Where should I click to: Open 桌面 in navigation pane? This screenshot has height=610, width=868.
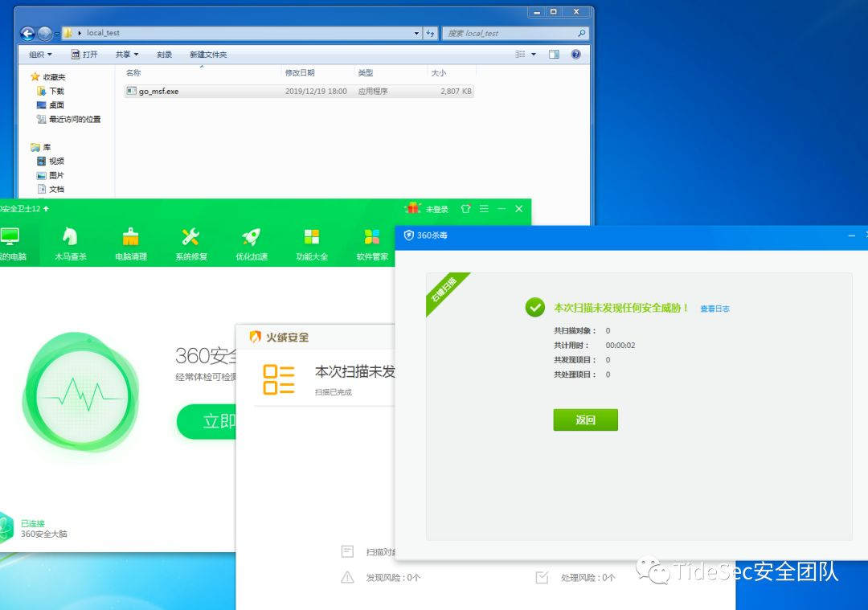click(x=51, y=104)
